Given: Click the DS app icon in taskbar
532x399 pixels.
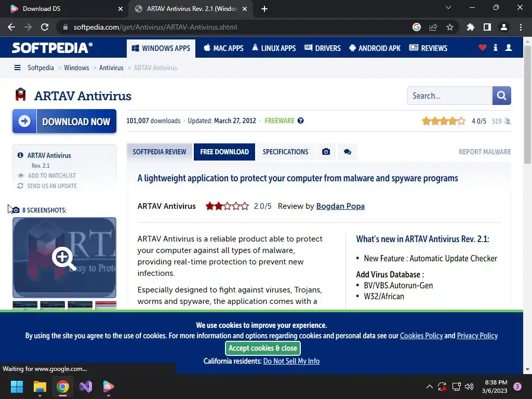Looking at the screenshot, I should click(x=109, y=387).
